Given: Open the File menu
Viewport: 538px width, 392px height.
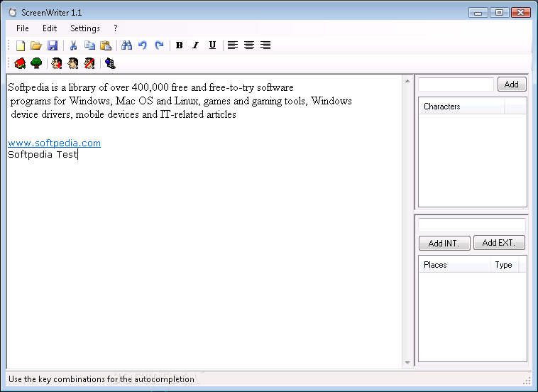Looking at the screenshot, I should pos(23,28).
